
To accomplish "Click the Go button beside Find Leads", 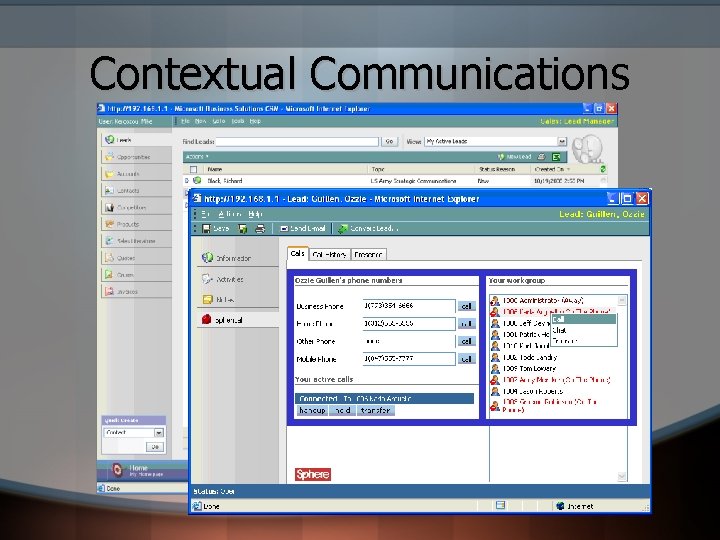I will [389, 141].
